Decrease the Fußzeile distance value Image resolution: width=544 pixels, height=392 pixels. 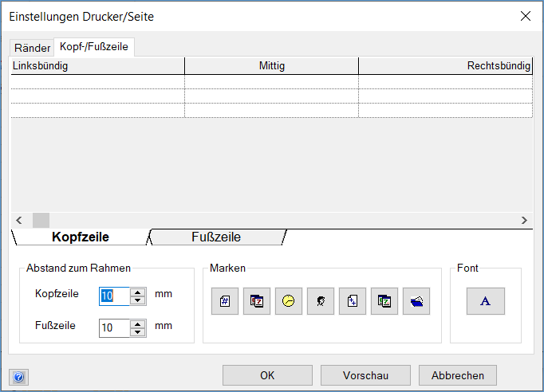click(x=138, y=331)
